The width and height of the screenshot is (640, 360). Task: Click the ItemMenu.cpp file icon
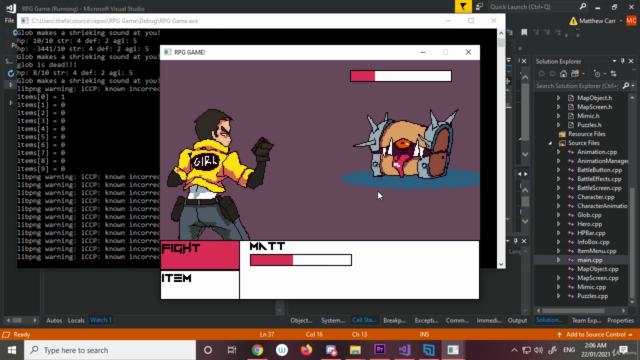coord(571,251)
